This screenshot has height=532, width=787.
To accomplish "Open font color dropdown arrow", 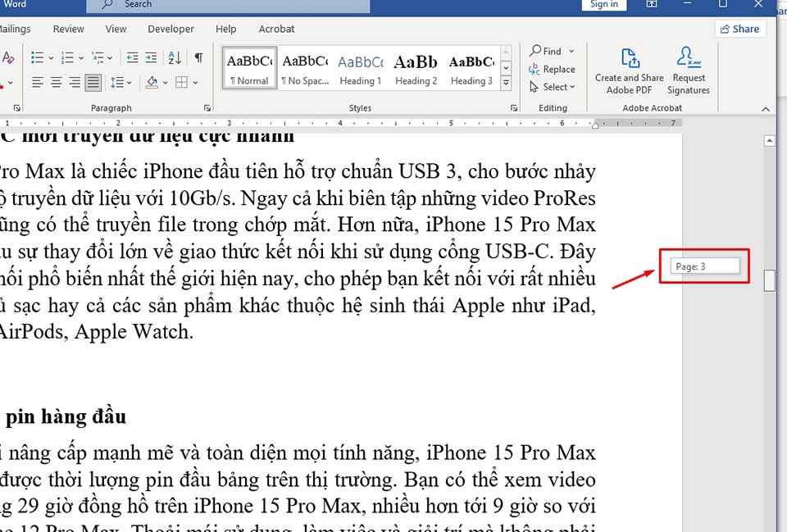I will [x=11, y=83].
